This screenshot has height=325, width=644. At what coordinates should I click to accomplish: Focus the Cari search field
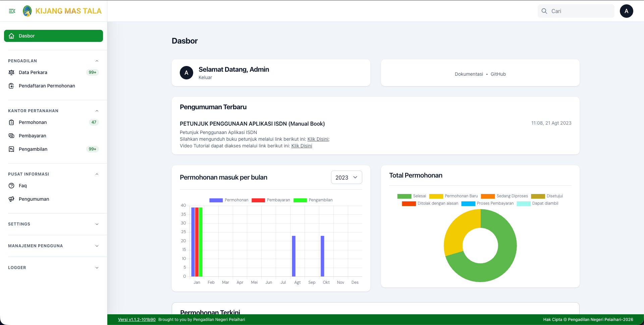pyautogui.click(x=576, y=11)
